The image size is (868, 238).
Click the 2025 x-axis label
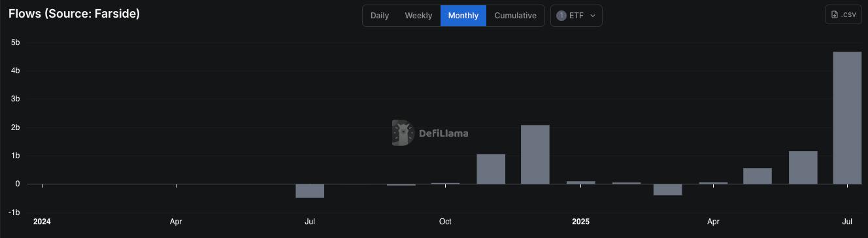tap(580, 222)
